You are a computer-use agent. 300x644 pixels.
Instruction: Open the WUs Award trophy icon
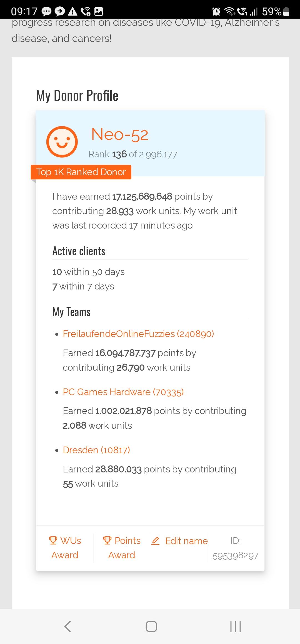(53, 540)
